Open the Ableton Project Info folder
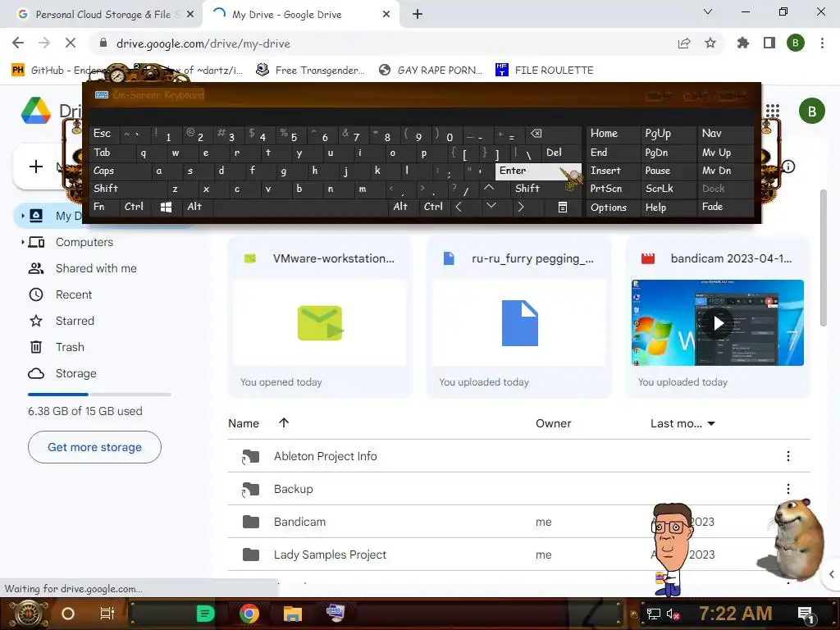 pos(325,456)
